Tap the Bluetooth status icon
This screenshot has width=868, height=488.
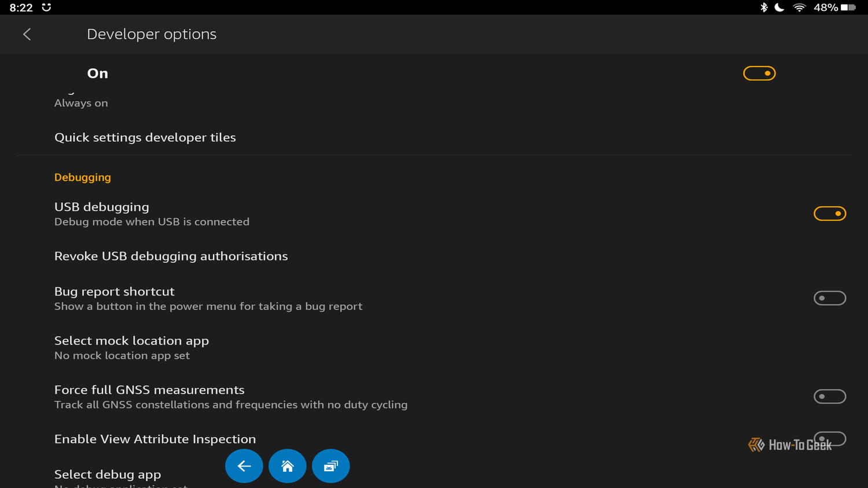click(764, 8)
